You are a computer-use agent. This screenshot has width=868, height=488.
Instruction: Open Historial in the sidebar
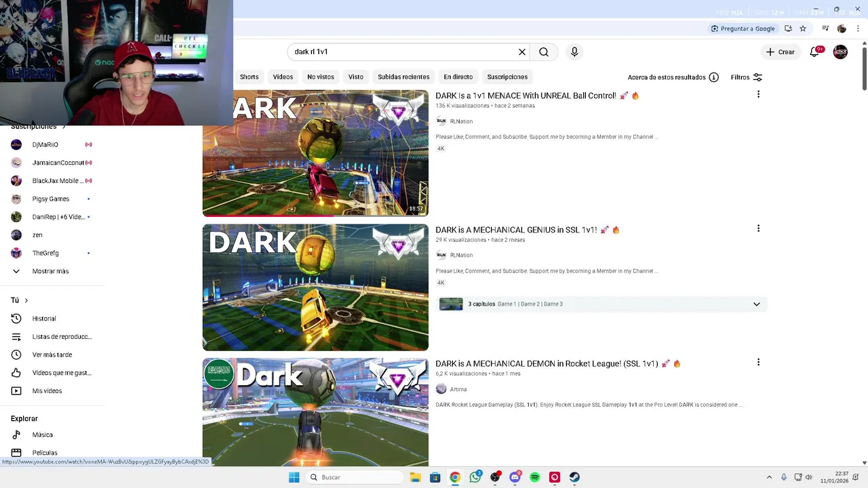click(52, 319)
